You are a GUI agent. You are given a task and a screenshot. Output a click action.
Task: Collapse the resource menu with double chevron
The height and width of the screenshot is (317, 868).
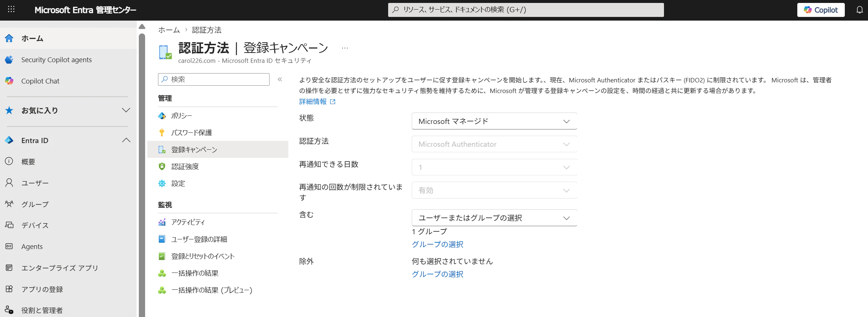[x=280, y=79]
